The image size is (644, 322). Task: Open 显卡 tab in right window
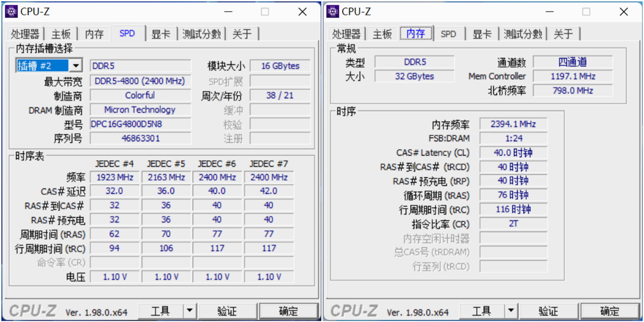click(x=482, y=34)
